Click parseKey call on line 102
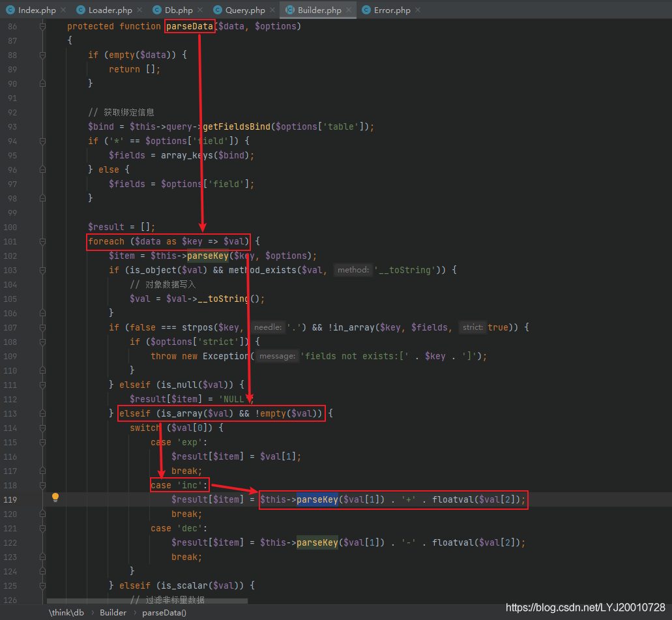The image size is (672, 620). (208, 256)
